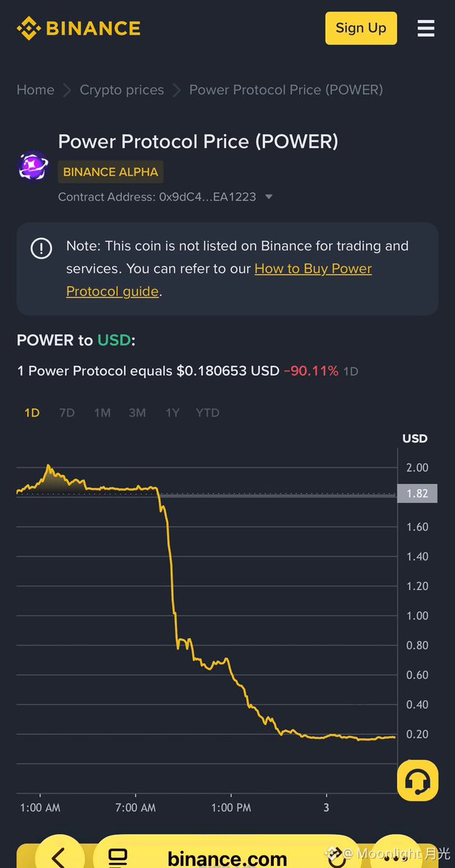Screen dimensions: 455x868
Task: Expand the contract address dropdown arrow
Action: [x=269, y=197]
